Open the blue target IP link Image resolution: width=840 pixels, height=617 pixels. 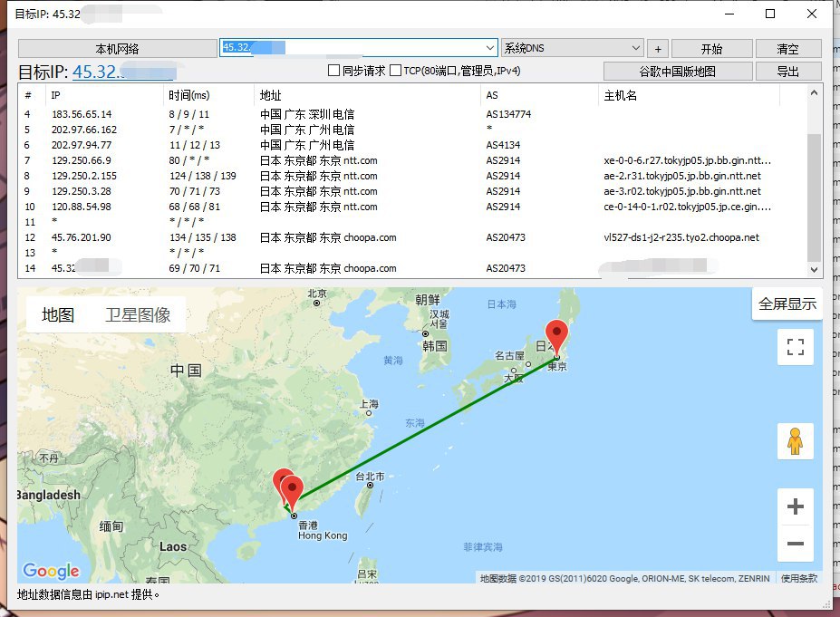tap(122, 72)
